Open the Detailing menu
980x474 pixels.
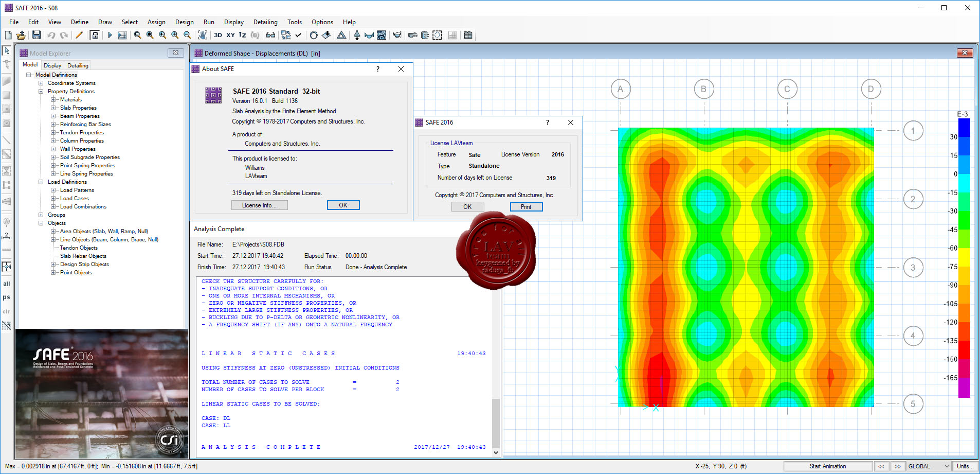tap(265, 22)
